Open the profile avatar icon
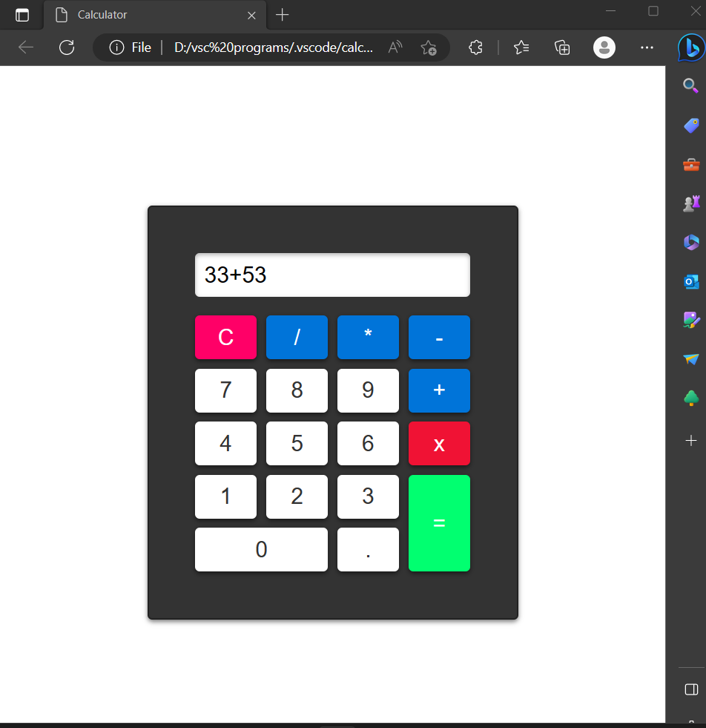 604,47
